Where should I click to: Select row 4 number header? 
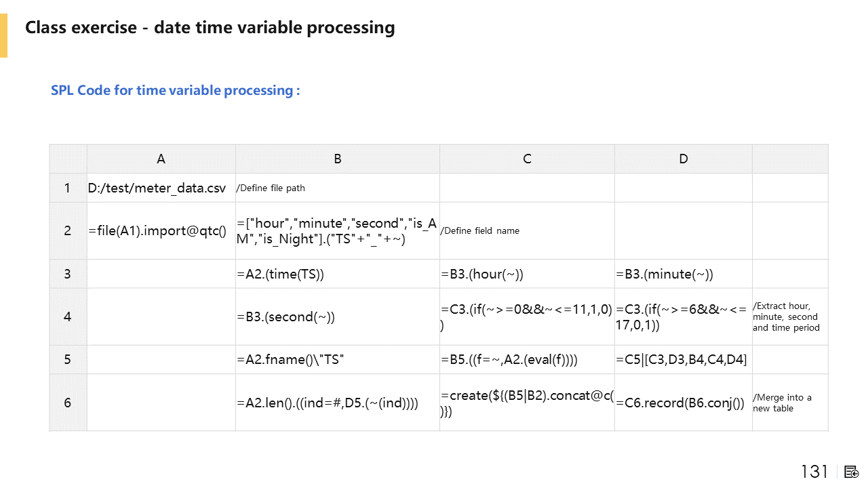[x=68, y=317]
